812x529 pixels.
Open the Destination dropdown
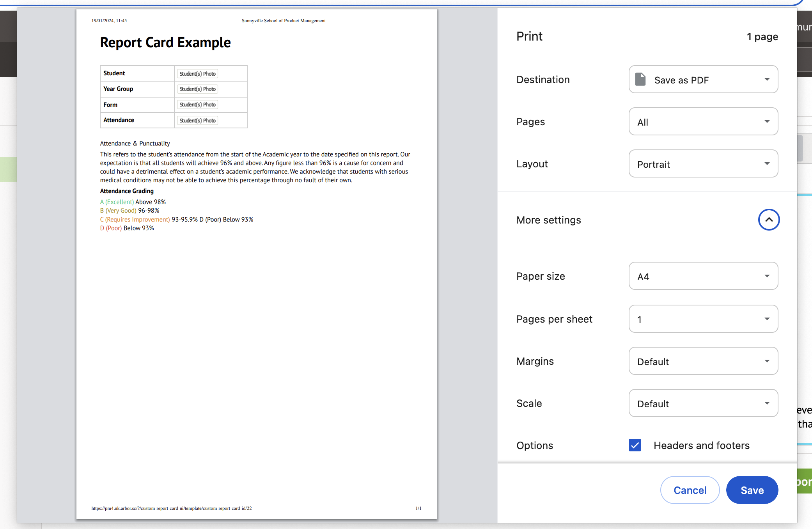click(703, 80)
